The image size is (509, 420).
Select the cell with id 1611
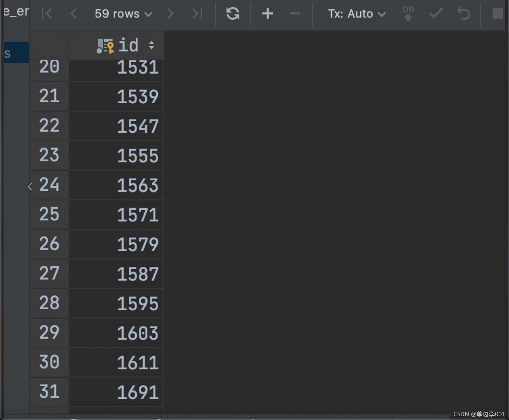pos(116,363)
